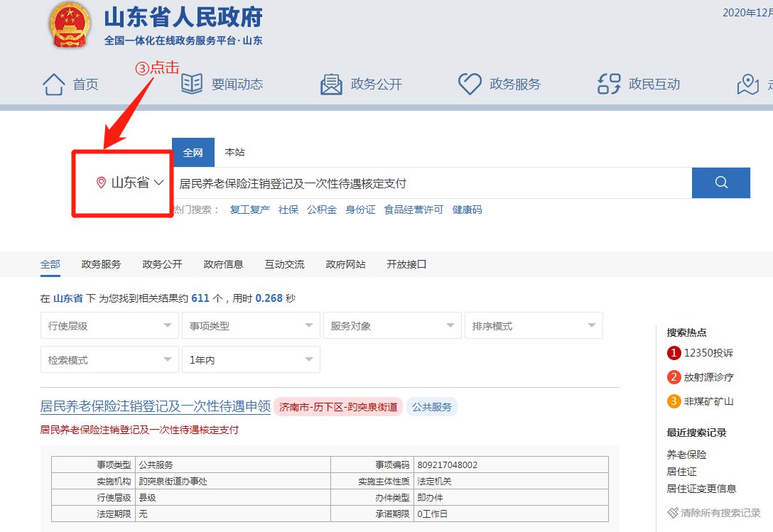
Task: Click 清除所有搜索记录 to clear history
Action: (x=720, y=513)
